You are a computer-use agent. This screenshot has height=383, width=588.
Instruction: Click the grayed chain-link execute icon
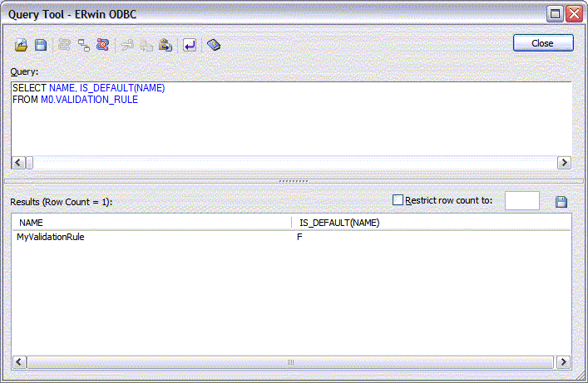(x=65, y=46)
